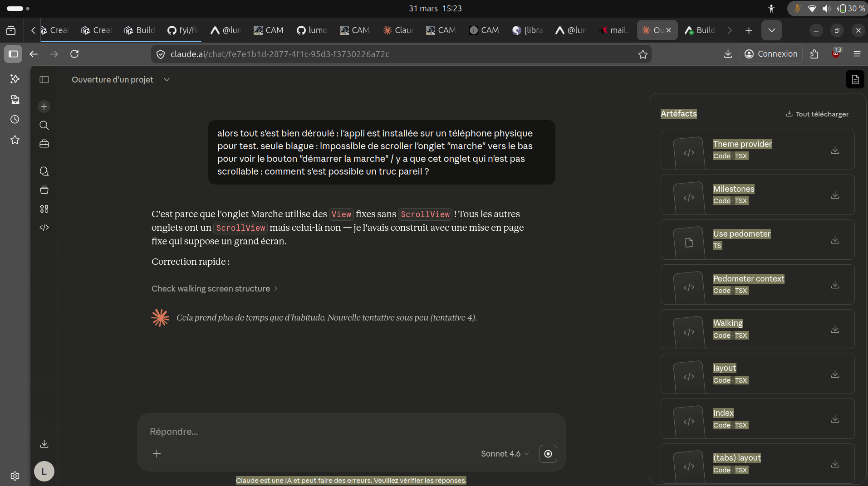
Task: Toggle the Claude sidebar panel
Action: coord(44,80)
